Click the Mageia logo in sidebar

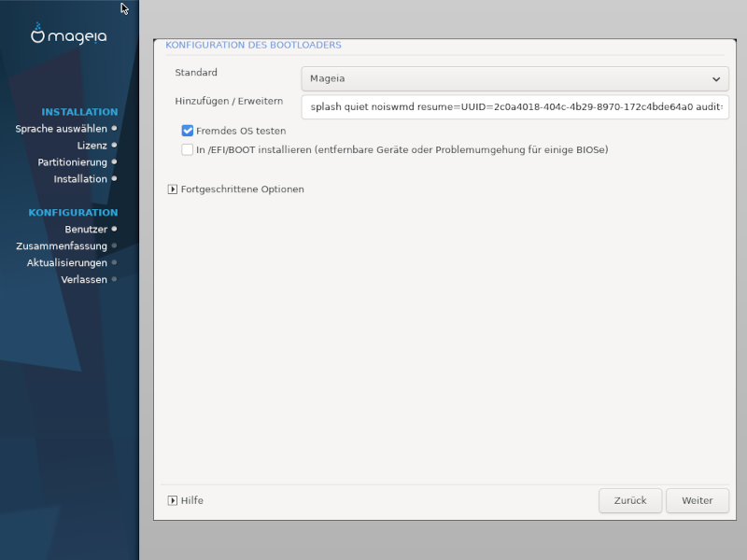(69, 35)
